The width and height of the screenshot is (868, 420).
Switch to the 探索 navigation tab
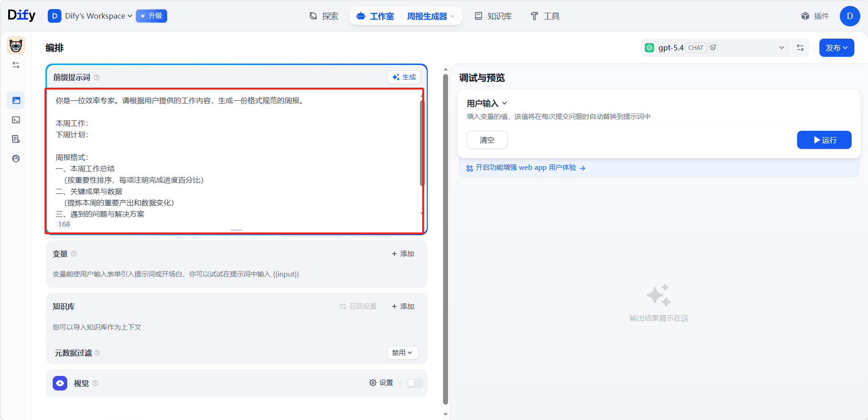click(324, 16)
